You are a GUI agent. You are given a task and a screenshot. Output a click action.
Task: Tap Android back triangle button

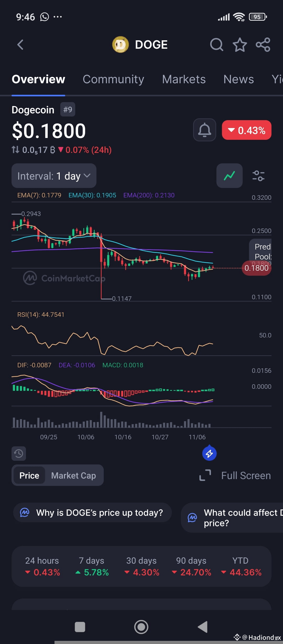coord(203,627)
